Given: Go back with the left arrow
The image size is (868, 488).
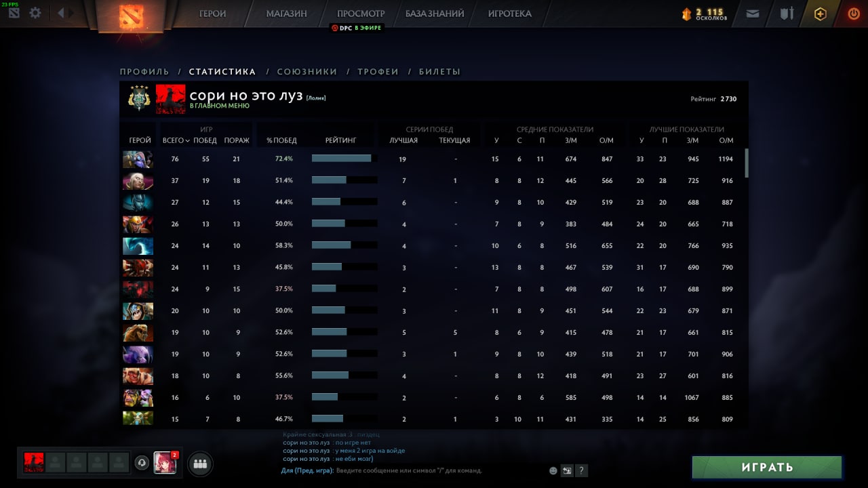Looking at the screenshot, I should click(x=61, y=13).
